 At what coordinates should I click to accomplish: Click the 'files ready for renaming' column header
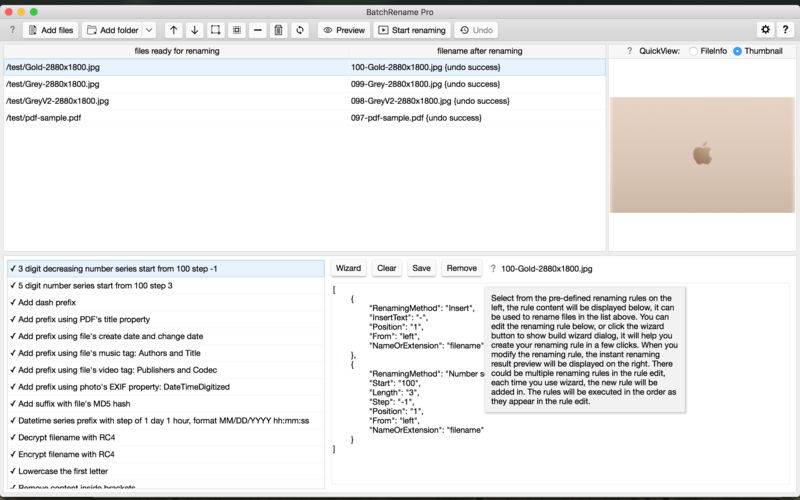click(177, 51)
